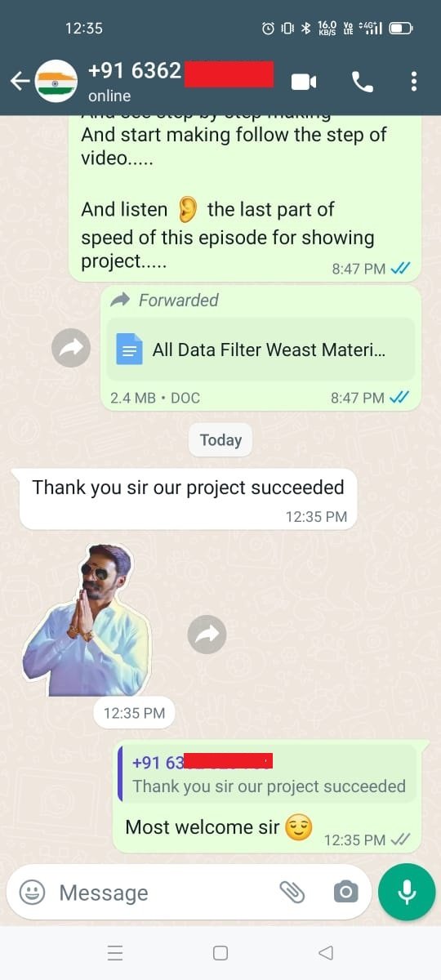Attach a file using the paperclip icon
The width and height of the screenshot is (441, 980).
coord(292,893)
